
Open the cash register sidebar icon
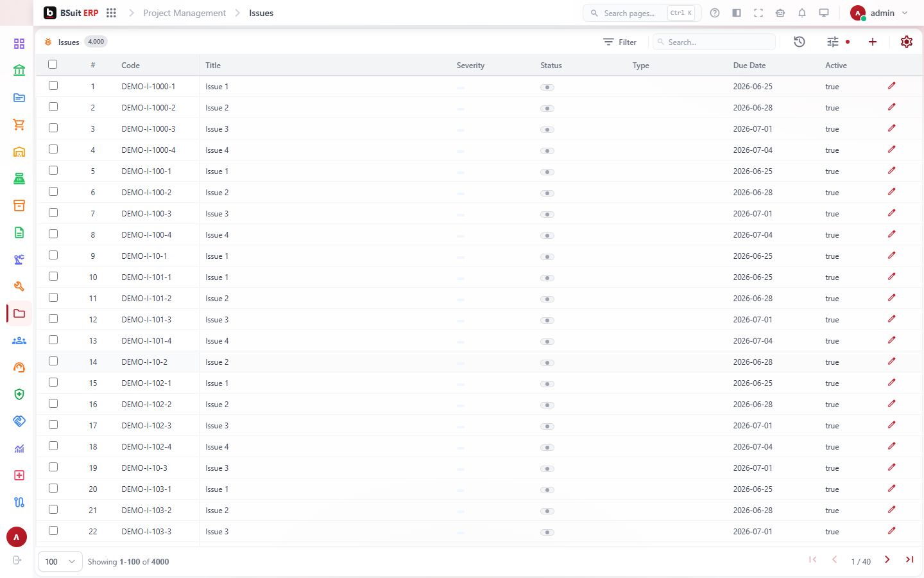19,179
